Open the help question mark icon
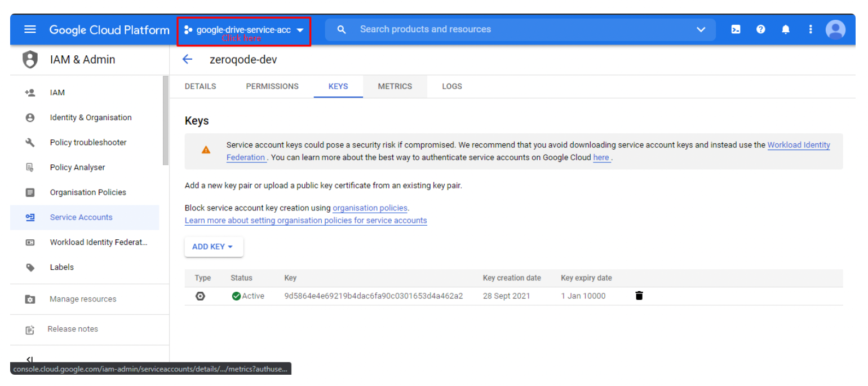The image size is (868, 386). [761, 29]
